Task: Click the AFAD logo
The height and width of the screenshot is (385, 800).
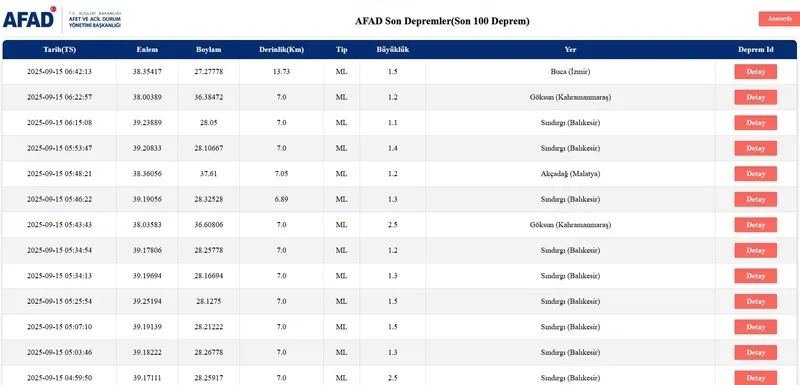Action: pos(62,19)
